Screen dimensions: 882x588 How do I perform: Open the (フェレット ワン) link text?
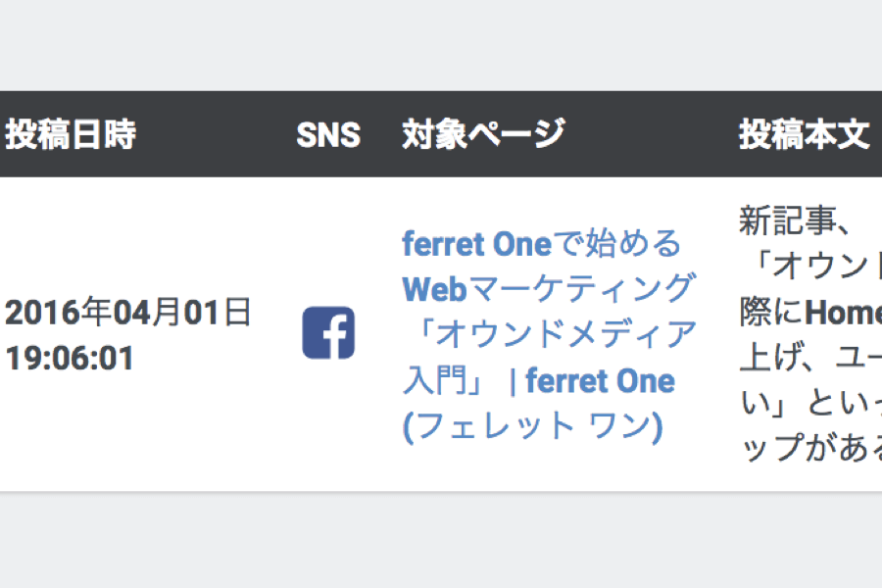click(533, 426)
